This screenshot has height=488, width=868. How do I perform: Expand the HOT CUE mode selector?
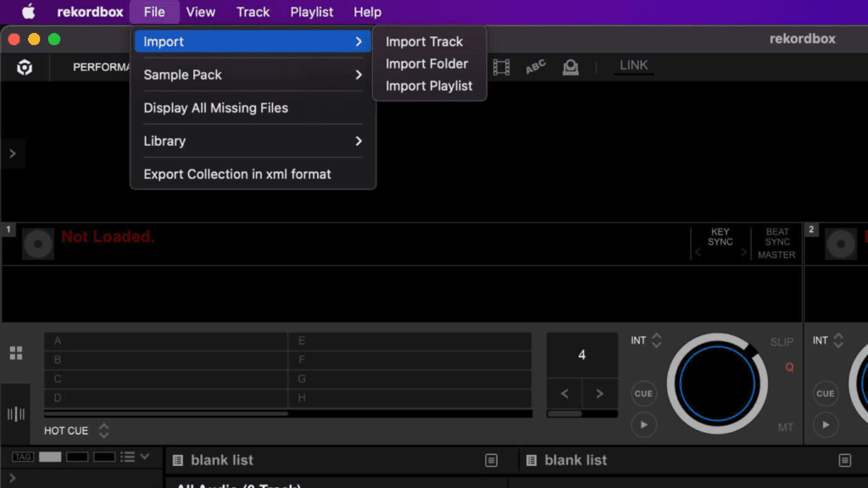[x=103, y=430]
